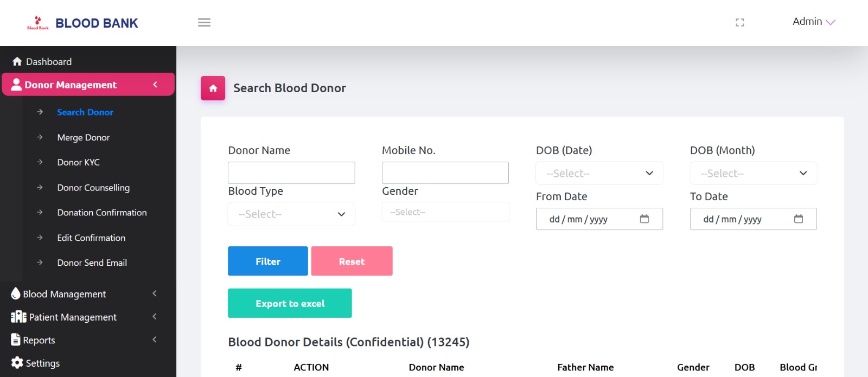Click the home icon beside Search Blood Donor
The image size is (868, 377).
(x=213, y=88)
